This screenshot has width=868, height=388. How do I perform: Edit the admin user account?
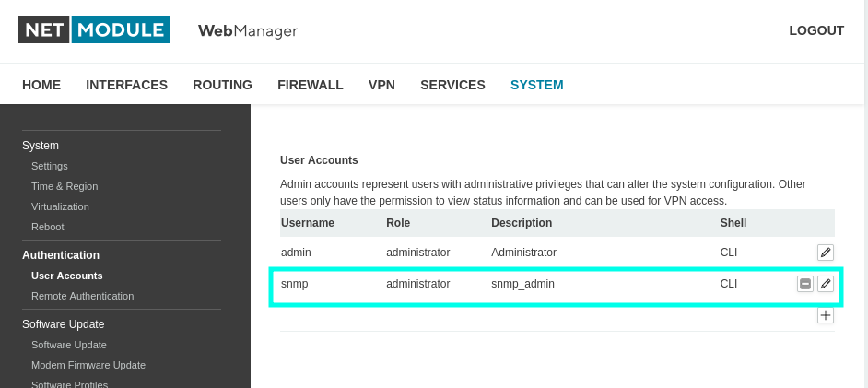click(x=826, y=253)
